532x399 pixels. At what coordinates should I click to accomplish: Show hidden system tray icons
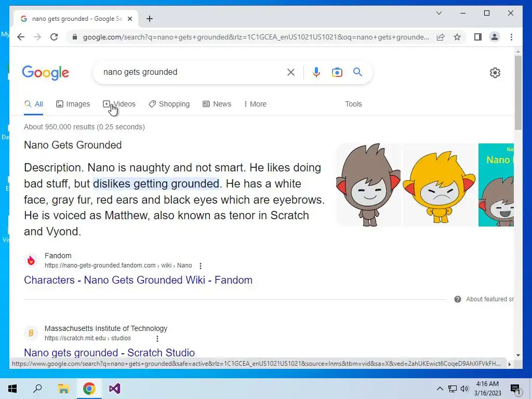[x=440, y=389]
